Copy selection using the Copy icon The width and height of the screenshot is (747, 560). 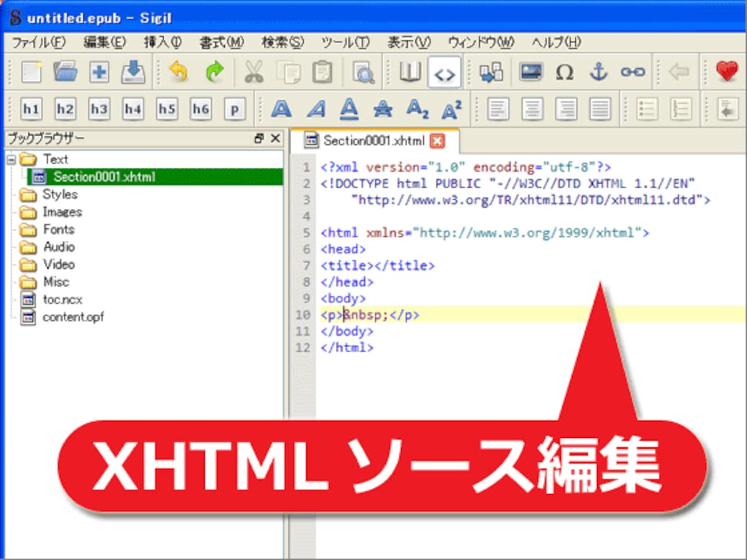(x=288, y=72)
